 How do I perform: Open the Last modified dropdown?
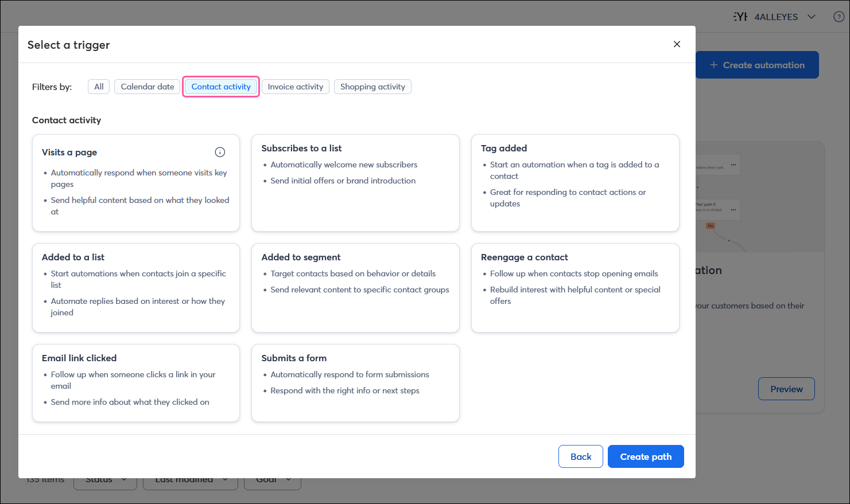point(190,479)
